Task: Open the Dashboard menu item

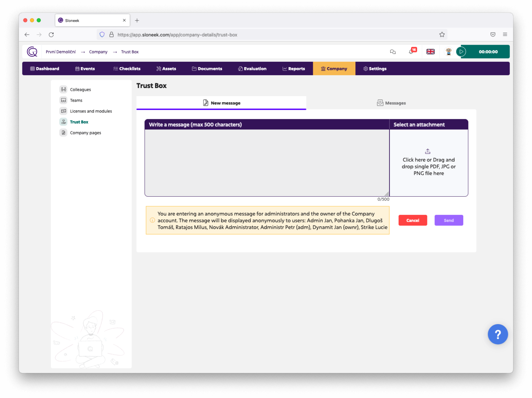Action: (x=45, y=69)
